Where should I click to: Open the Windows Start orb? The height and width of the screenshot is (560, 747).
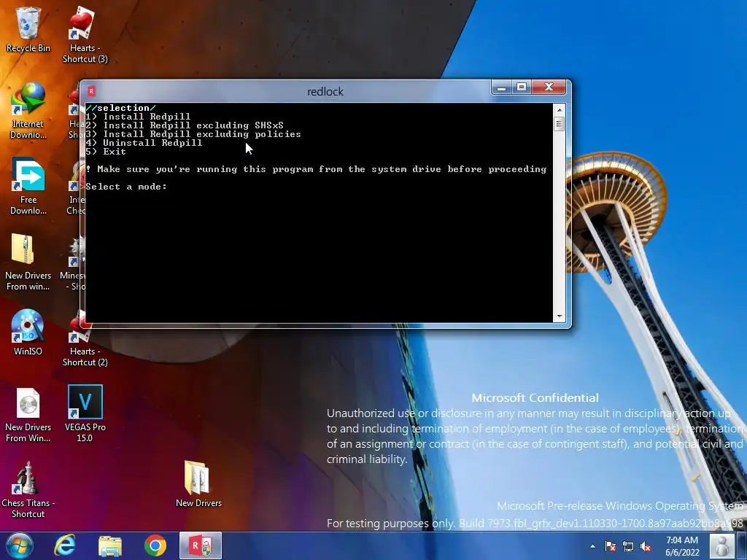[x=20, y=545]
